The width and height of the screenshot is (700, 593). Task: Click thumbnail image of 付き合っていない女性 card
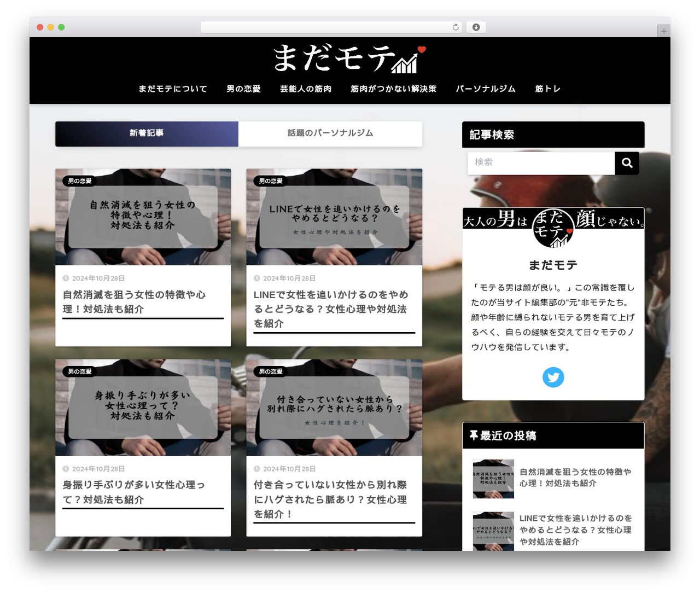tap(334, 408)
